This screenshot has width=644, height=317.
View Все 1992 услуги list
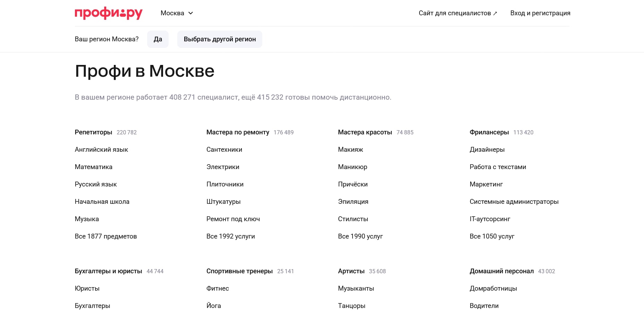(230, 236)
